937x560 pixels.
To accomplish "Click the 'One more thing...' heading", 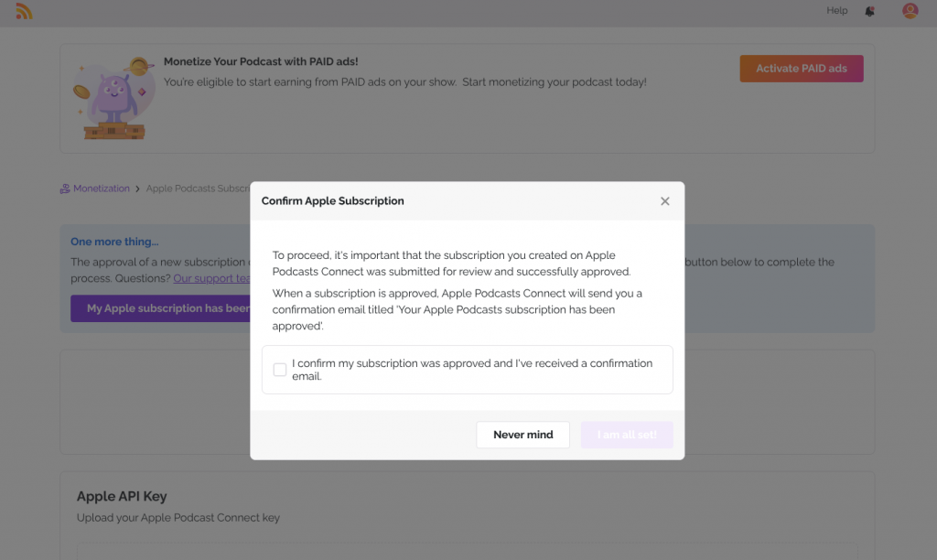I will point(114,242).
